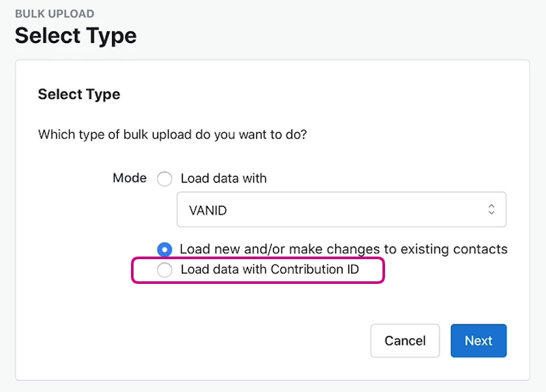The image size is (546, 392).
Task: Click the "Which type of bulk upload" question text
Action: [x=173, y=134]
